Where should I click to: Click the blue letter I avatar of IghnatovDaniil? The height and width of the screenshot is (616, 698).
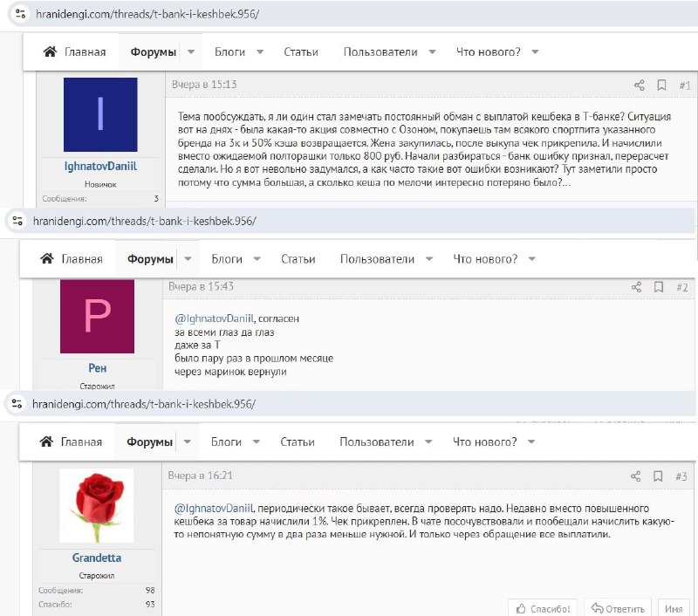pyautogui.click(x=100, y=114)
